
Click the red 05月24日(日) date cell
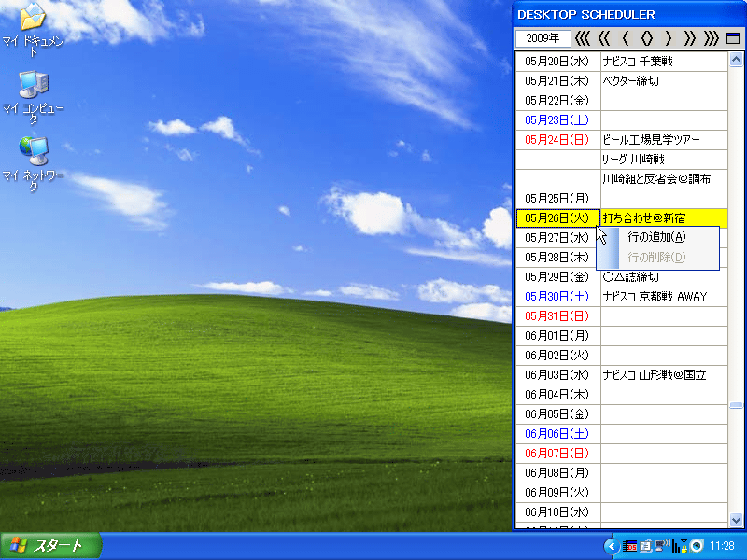(557, 140)
